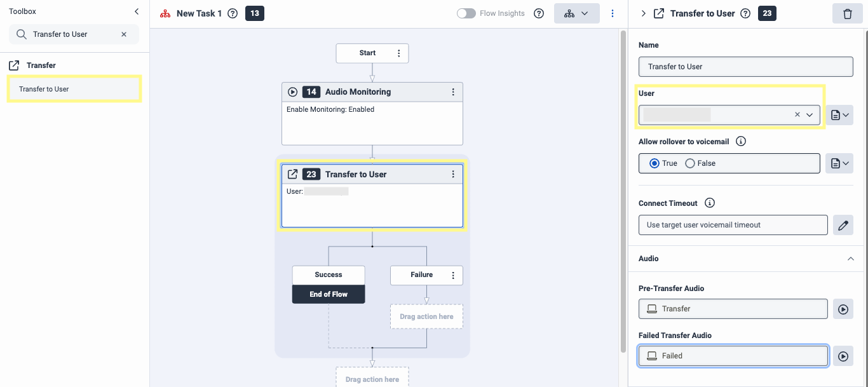The image size is (868, 387).
Task: Click the Connect Timeout info icon
Action: (x=710, y=203)
